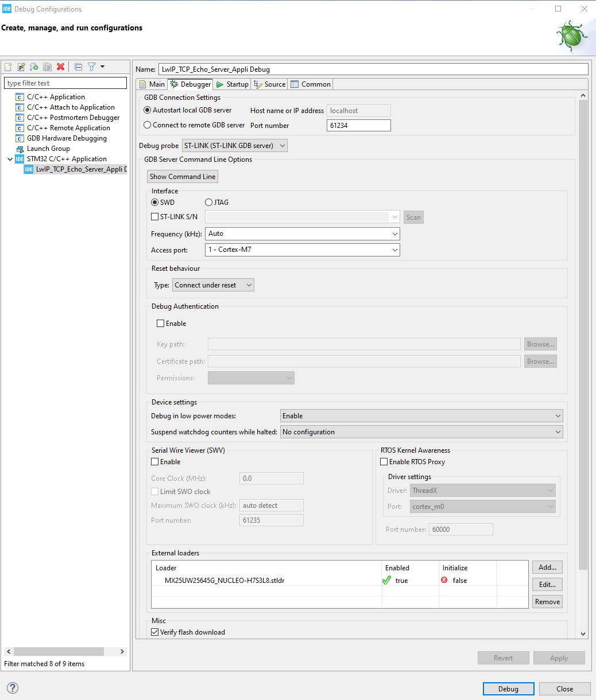Tick the ST-LINK S/N checkbox
The image size is (596, 700).
click(x=155, y=217)
